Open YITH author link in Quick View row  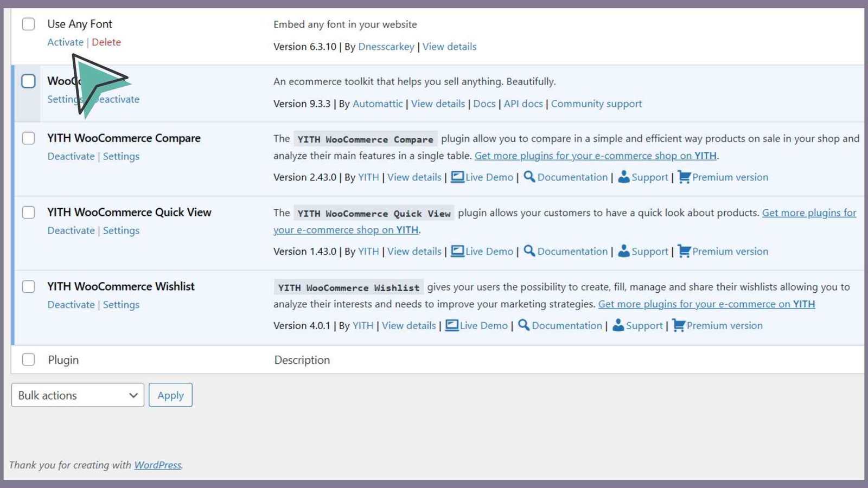click(368, 252)
